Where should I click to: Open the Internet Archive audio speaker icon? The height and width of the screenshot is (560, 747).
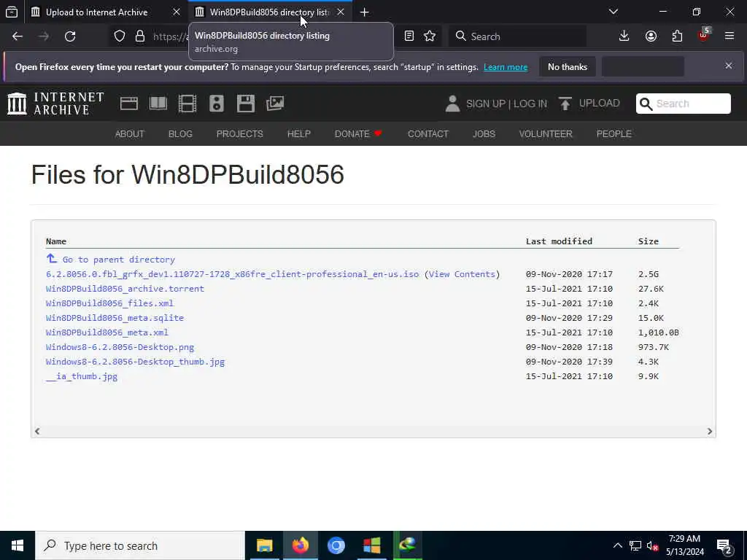[x=216, y=104]
